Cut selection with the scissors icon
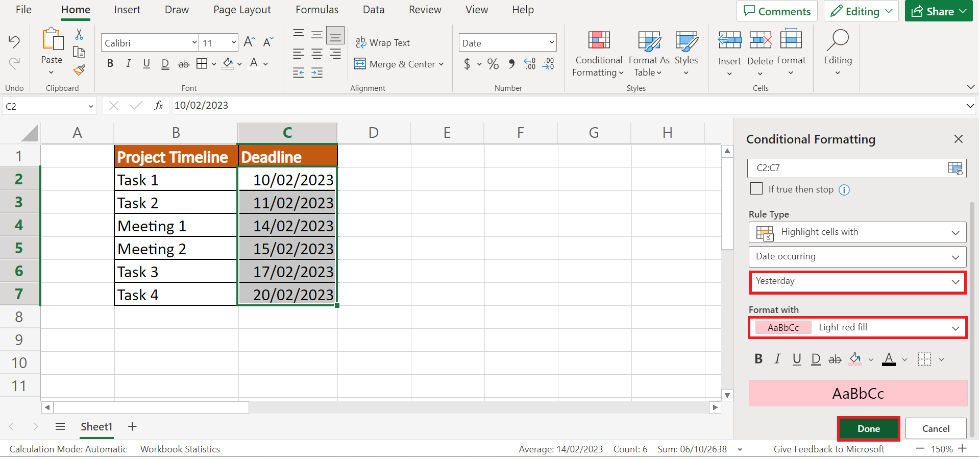The height and width of the screenshot is (459, 980). point(79,34)
